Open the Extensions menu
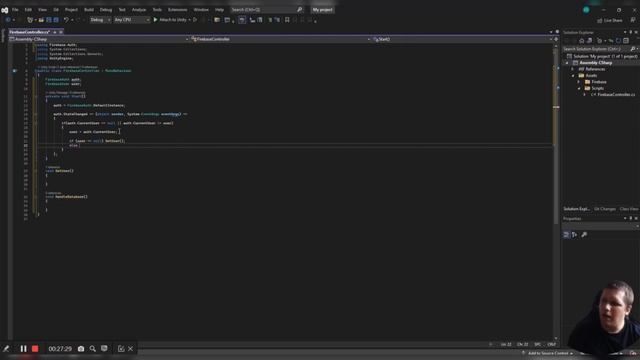The image size is (640, 360). (178, 9)
